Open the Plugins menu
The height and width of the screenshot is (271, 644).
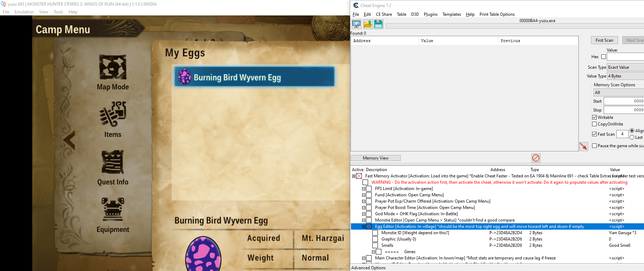coord(431,14)
